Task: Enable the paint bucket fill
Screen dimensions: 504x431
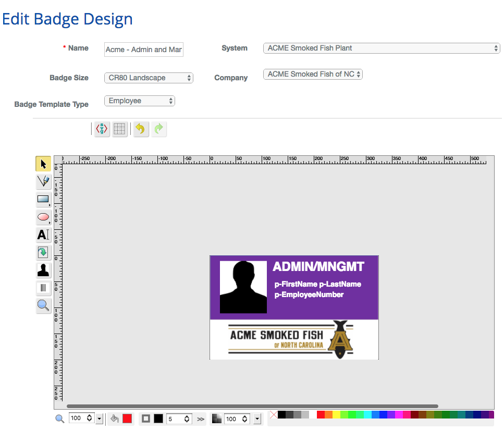Action: (115, 418)
